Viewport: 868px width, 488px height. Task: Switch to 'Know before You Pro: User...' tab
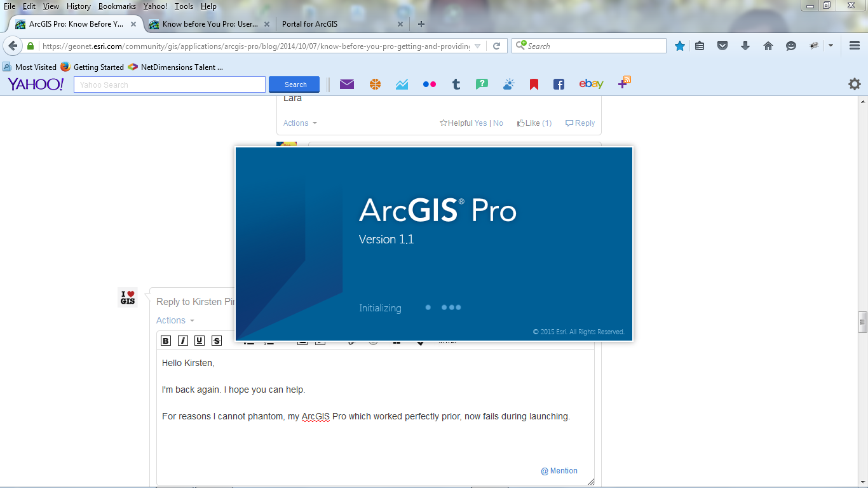point(210,24)
